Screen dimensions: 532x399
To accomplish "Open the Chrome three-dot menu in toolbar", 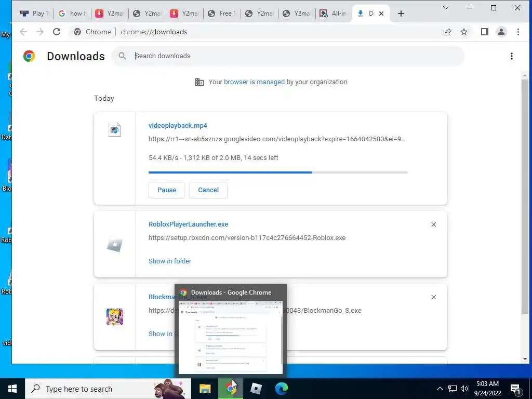I will pyautogui.click(x=518, y=32).
